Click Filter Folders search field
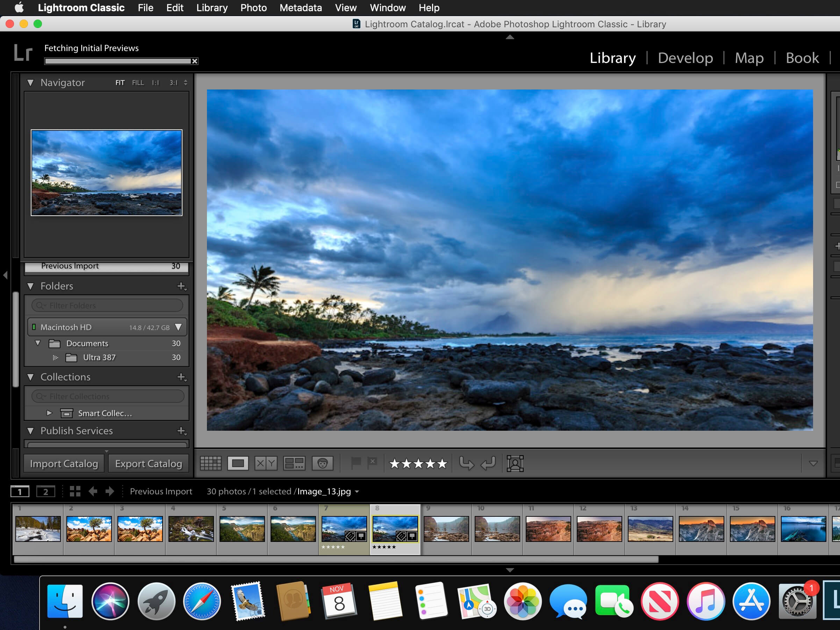 point(107,305)
